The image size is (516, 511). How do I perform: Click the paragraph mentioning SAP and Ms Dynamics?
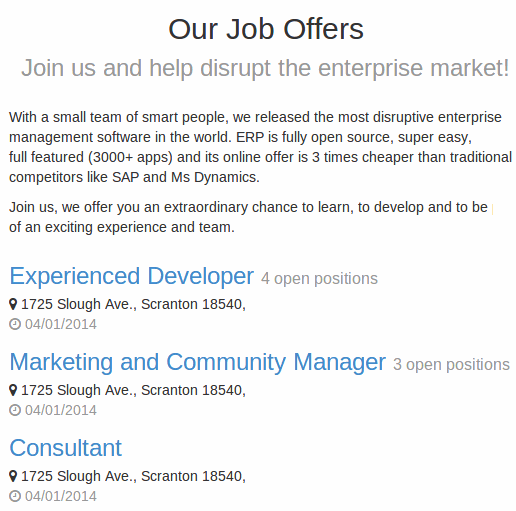pyautogui.click(x=260, y=147)
